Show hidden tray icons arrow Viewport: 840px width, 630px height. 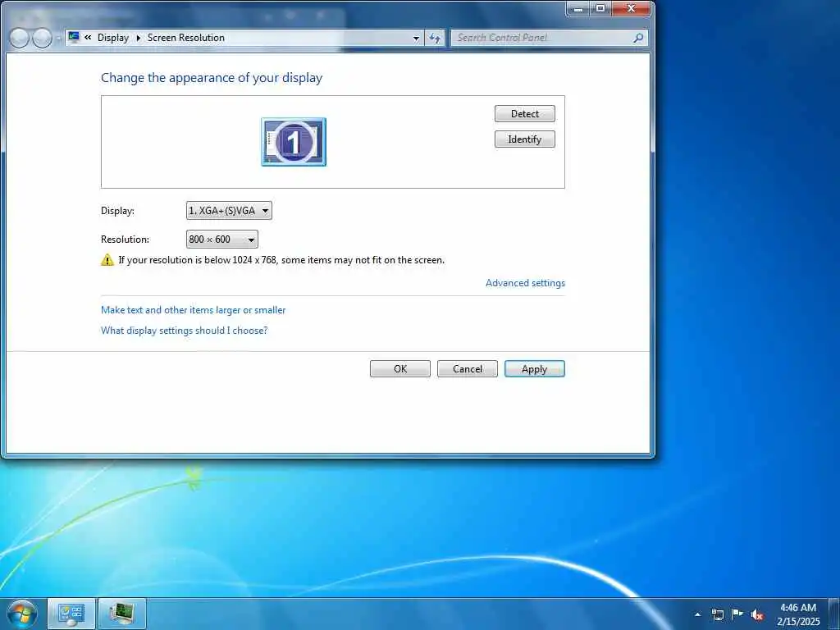tap(697, 614)
